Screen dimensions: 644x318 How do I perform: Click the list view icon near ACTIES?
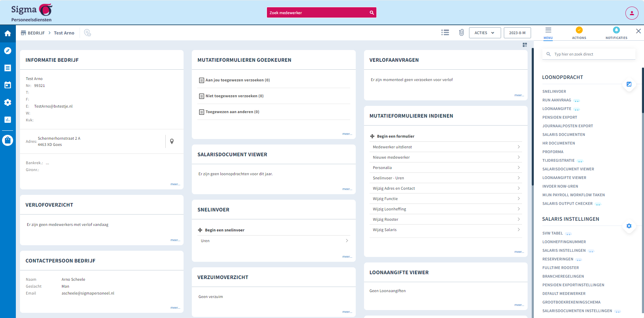point(445,32)
